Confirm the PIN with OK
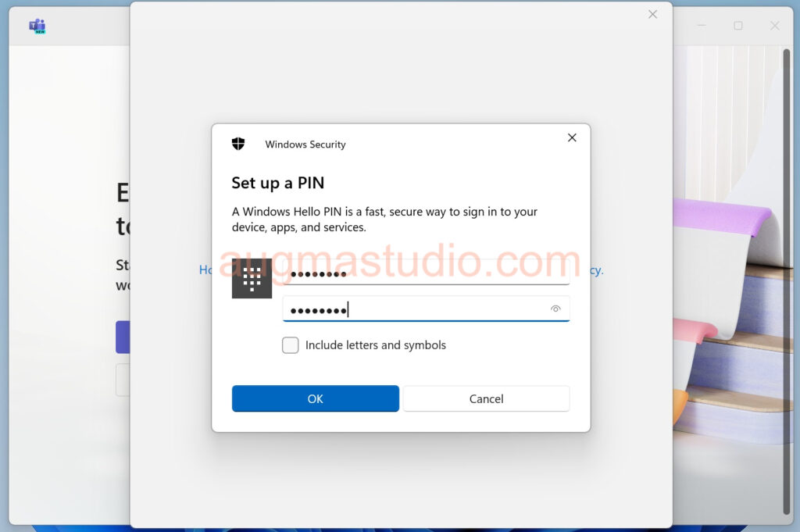Screen dimensions: 800x532 coord(316,399)
